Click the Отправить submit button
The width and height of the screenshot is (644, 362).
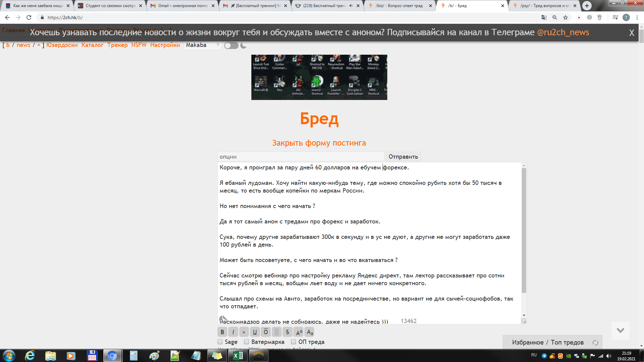[403, 157]
